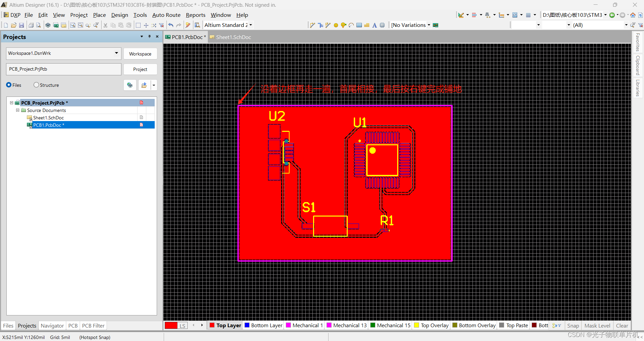Open the (All) filter dropdown

click(x=626, y=25)
